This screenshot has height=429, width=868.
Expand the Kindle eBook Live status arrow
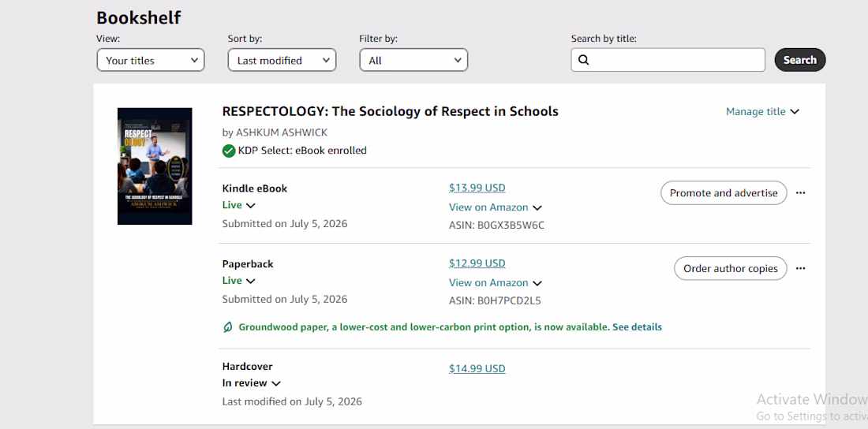250,205
